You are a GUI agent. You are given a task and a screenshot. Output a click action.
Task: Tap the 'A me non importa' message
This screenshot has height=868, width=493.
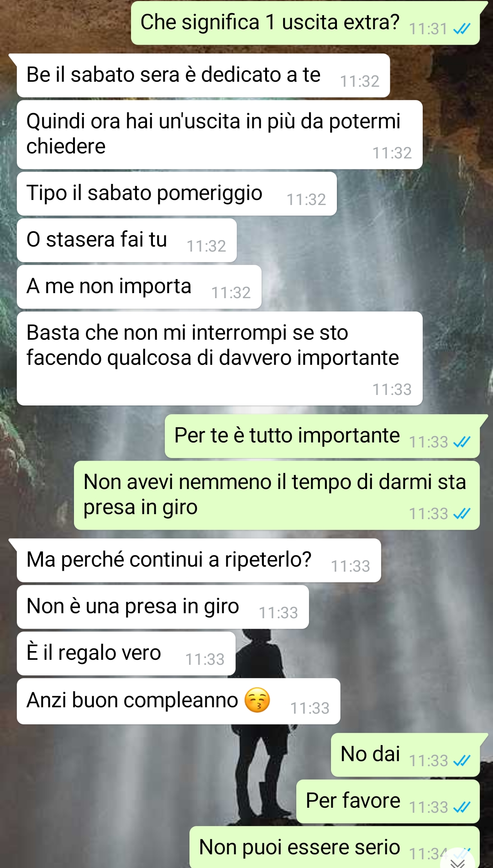click(139, 287)
